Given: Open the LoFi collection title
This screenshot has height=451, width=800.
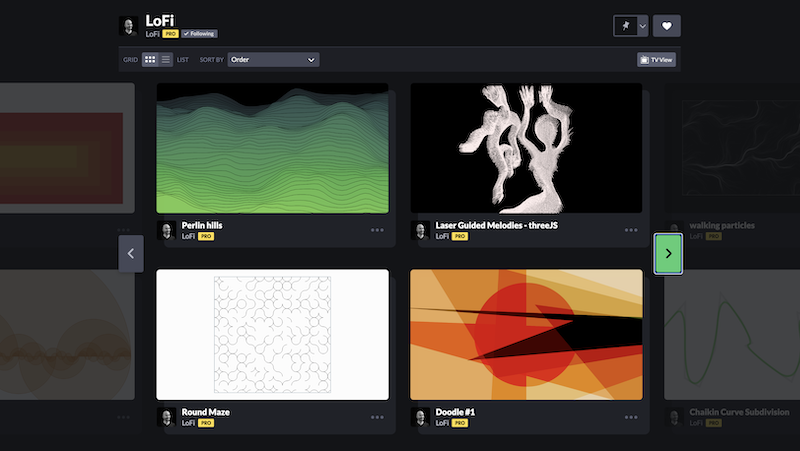Looking at the screenshot, I should pos(160,20).
